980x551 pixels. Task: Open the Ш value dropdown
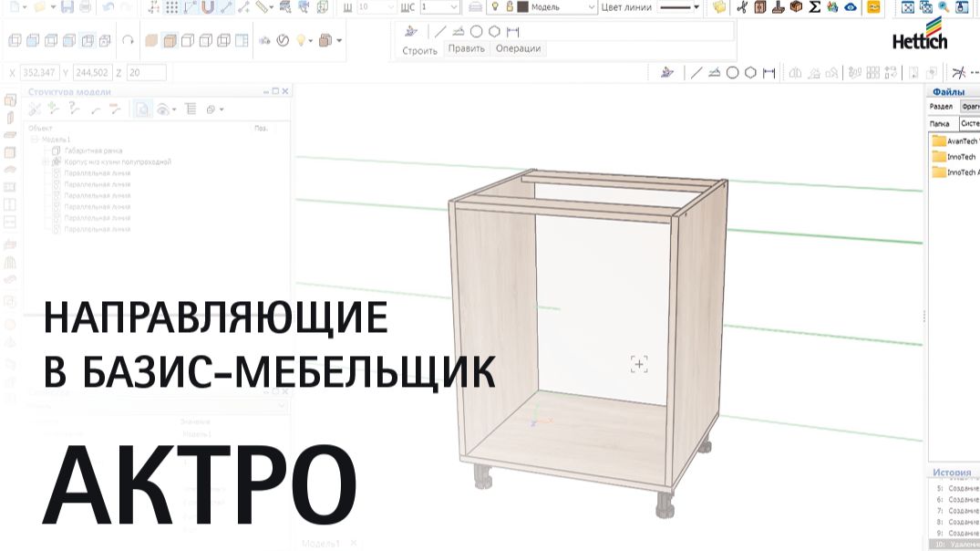point(390,7)
